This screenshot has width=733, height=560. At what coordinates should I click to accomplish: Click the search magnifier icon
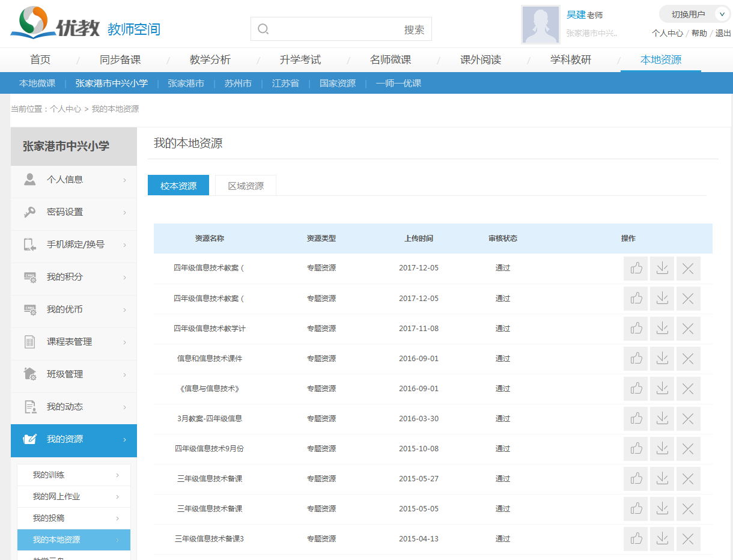click(263, 29)
